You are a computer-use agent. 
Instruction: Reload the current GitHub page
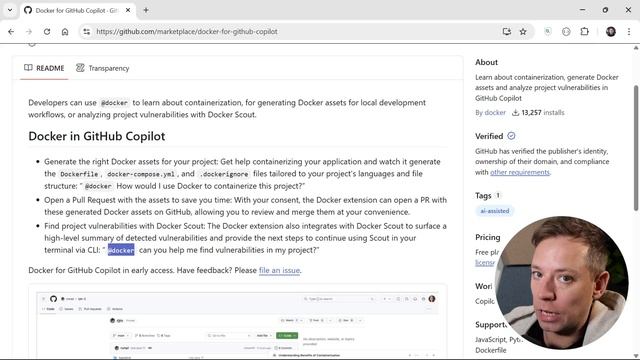(x=47, y=31)
